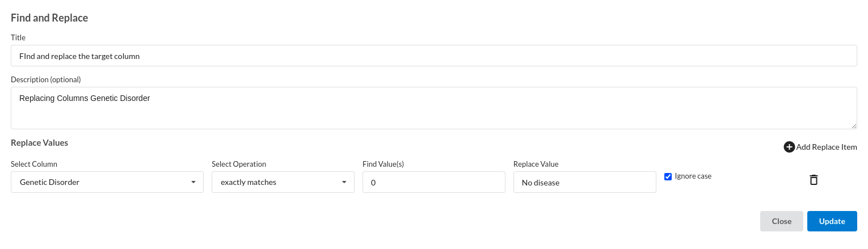Screen dimensions: 868x249
Task: Click the arrow in Select Operation dropdown
Action: pyautogui.click(x=344, y=182)
